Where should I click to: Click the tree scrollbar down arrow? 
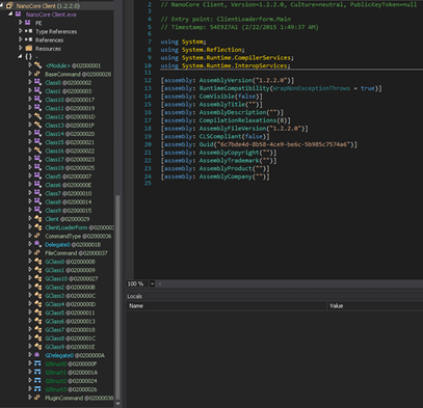pos(117,403)
